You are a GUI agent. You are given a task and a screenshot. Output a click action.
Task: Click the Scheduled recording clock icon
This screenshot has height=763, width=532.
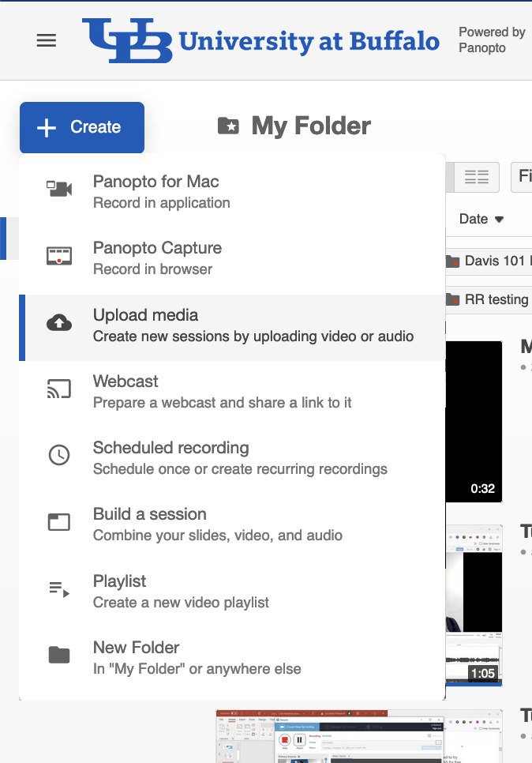tap(59, 456)
